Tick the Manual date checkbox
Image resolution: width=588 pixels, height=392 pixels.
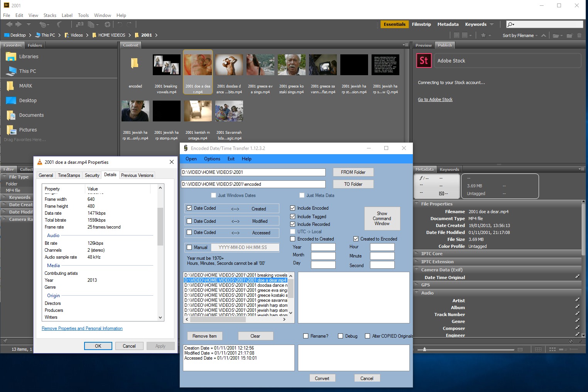click(189, 247)
